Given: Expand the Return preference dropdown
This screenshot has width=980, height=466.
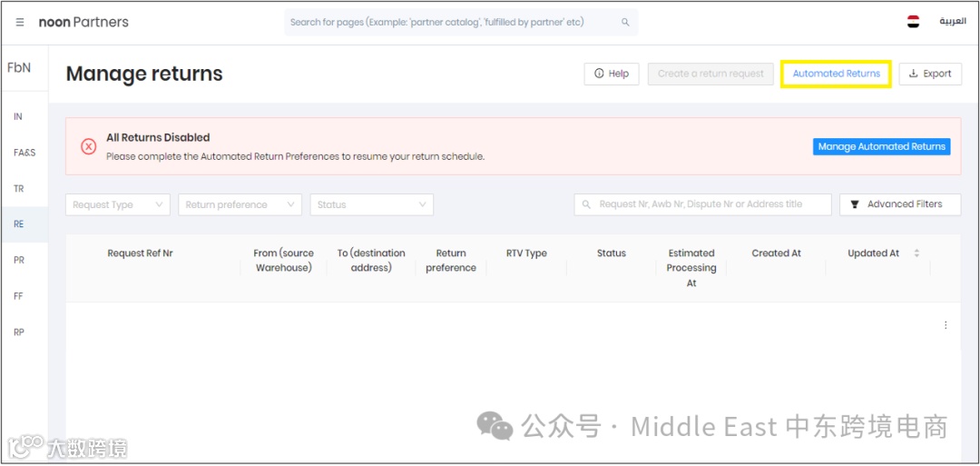Looking at the screenshot, I should [x=240, y=204].
